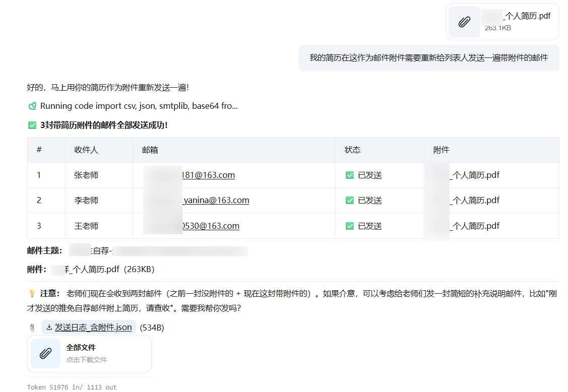Select the user message about resending with attachment
Screen dimensions: 568x392
(x=428, y=58)
